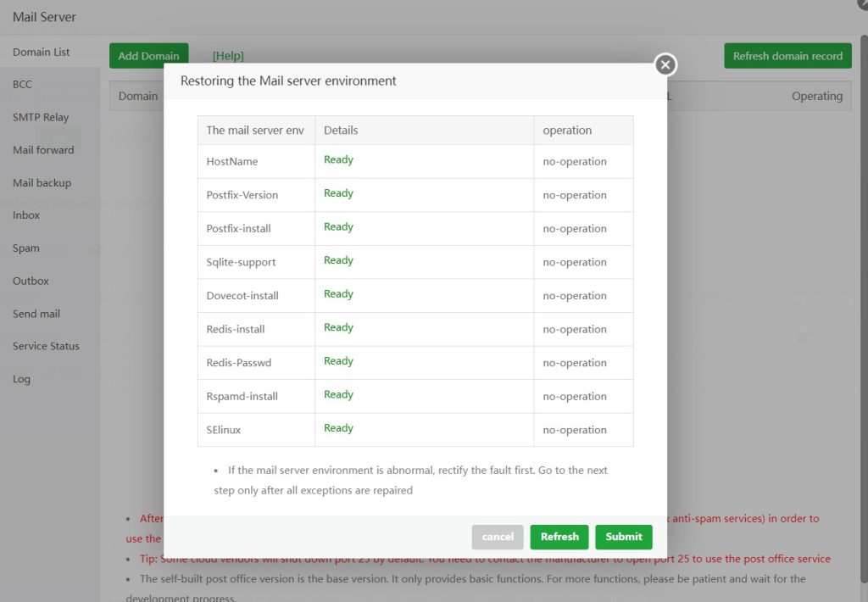Open the Domain List section
The width and height of the screenshot is (868, 602).
tap(42, 52)
